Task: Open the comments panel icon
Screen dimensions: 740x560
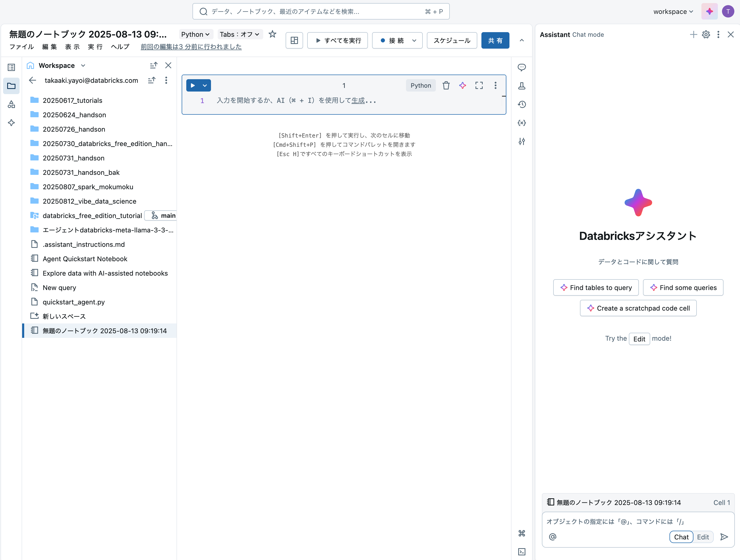Action: (x=522, y=68)
